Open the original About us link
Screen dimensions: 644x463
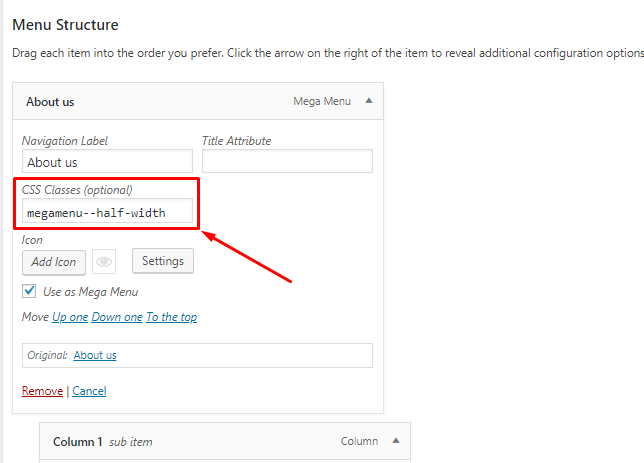pos(95,355)
